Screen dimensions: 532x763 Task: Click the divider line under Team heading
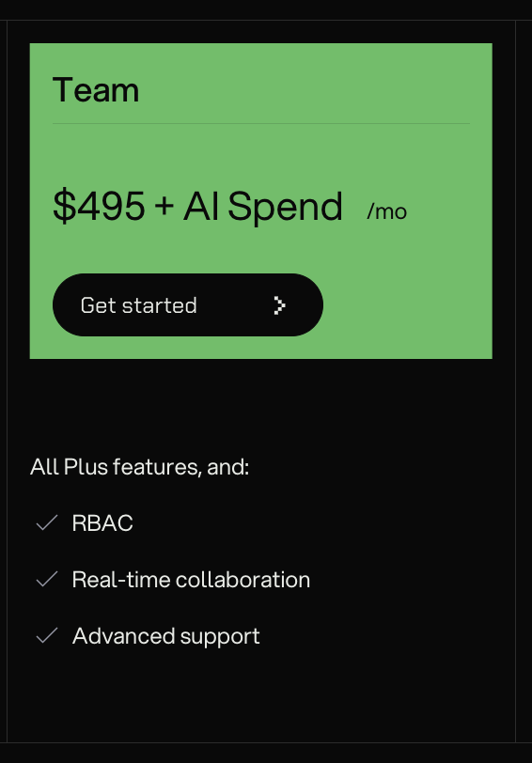coord(261,124)
